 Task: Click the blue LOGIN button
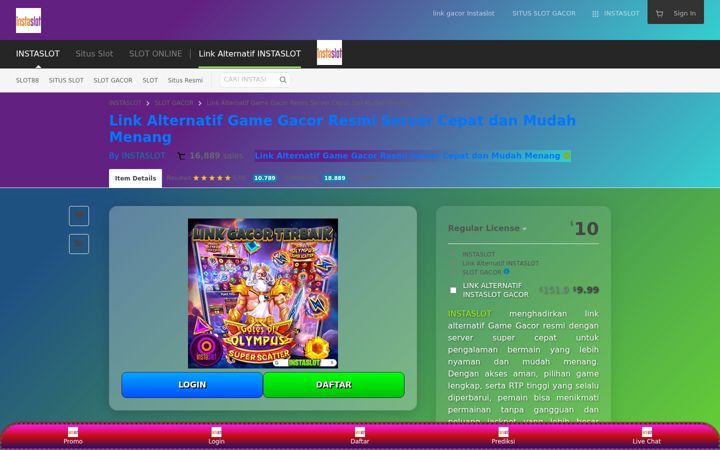tap(192, 385)
